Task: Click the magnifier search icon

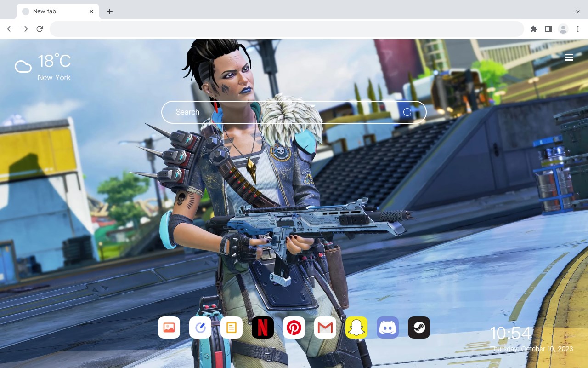Action: tap(407, 112)
